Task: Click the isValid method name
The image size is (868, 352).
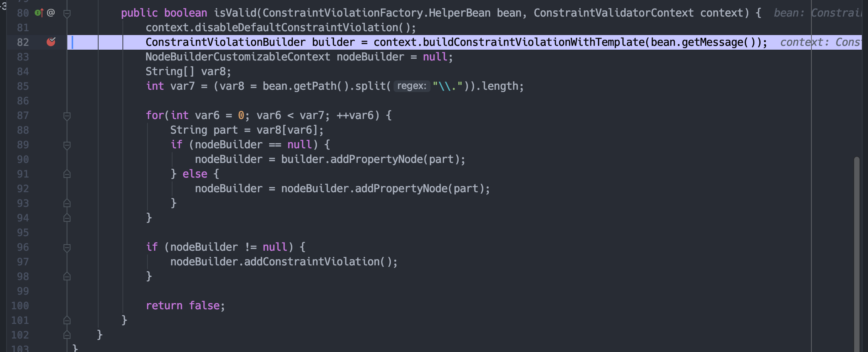Action: click(235, 13)
